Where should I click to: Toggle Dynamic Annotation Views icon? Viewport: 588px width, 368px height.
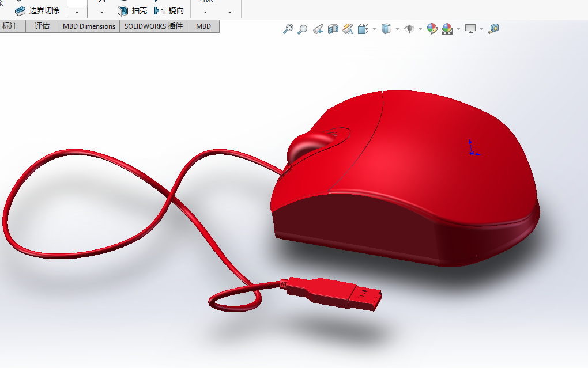(x=348, y=29)
